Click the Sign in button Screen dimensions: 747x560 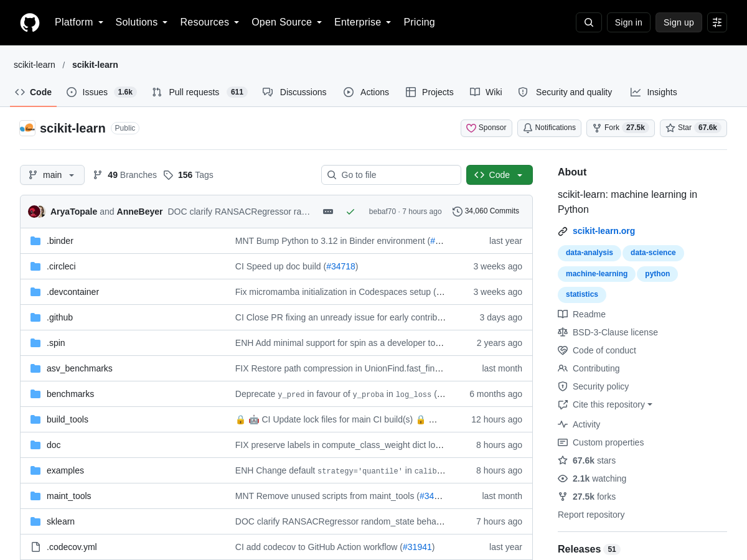628,22
